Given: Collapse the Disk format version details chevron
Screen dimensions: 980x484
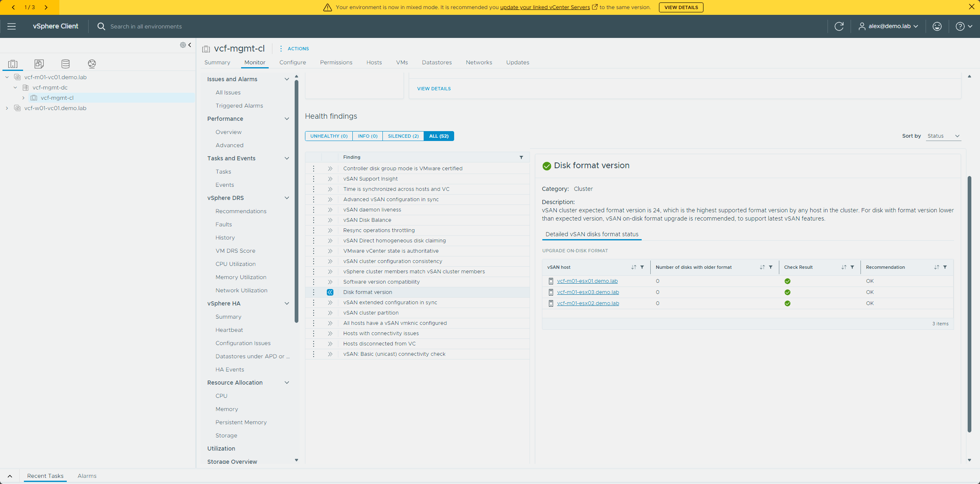Looking at the screenshot, I should pyautogui.click(x=330, y=292).
